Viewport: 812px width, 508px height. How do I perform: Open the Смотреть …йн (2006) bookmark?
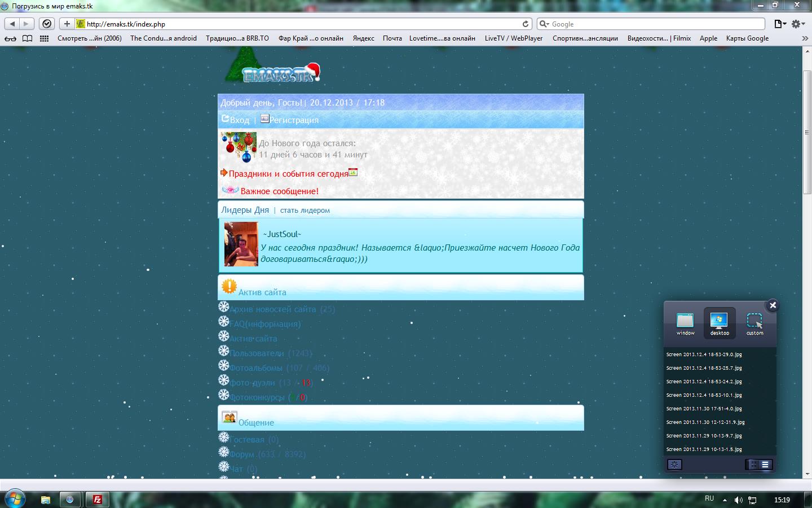90,38
